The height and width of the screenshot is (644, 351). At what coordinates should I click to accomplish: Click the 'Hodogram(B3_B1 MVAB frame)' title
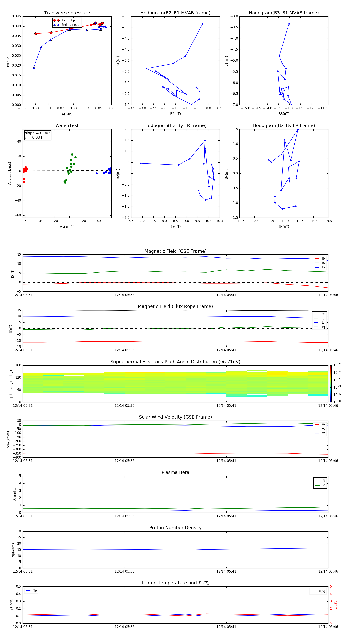[x=284, y=13]
